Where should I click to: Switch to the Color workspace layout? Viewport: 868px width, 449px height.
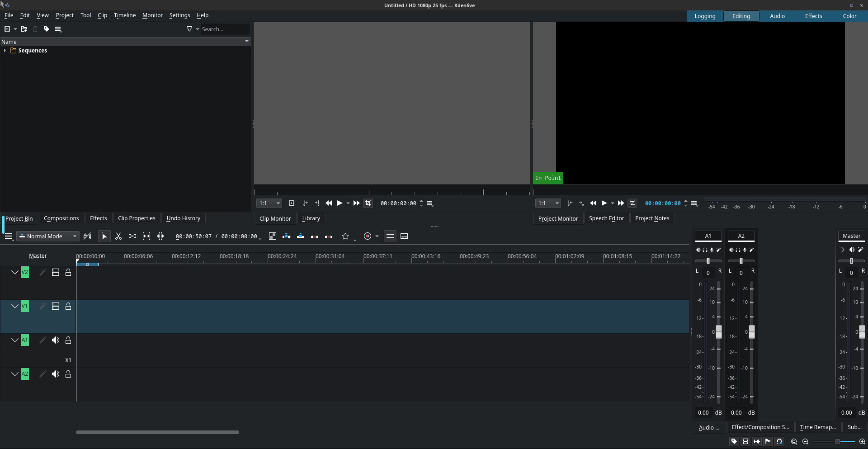[849, 16]
